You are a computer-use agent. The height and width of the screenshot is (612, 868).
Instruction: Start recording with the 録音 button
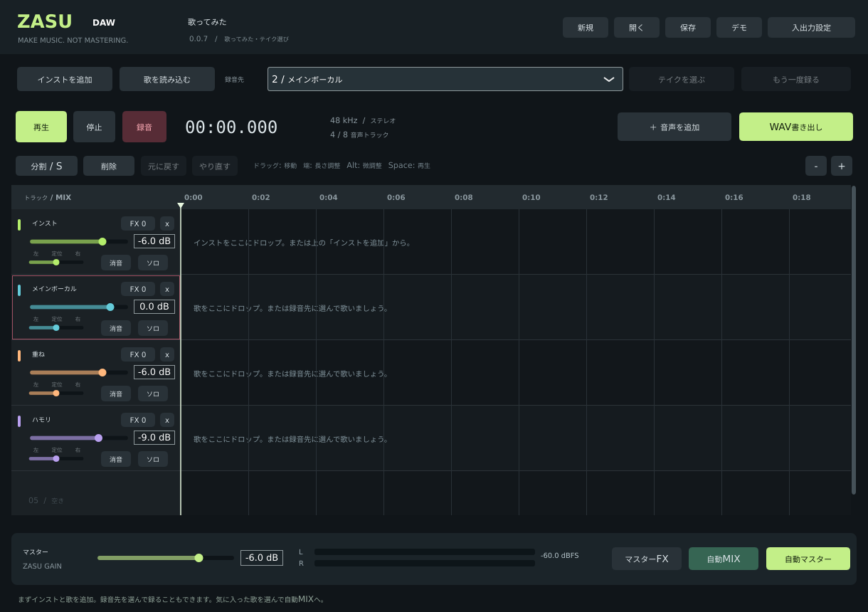(144, 127)
